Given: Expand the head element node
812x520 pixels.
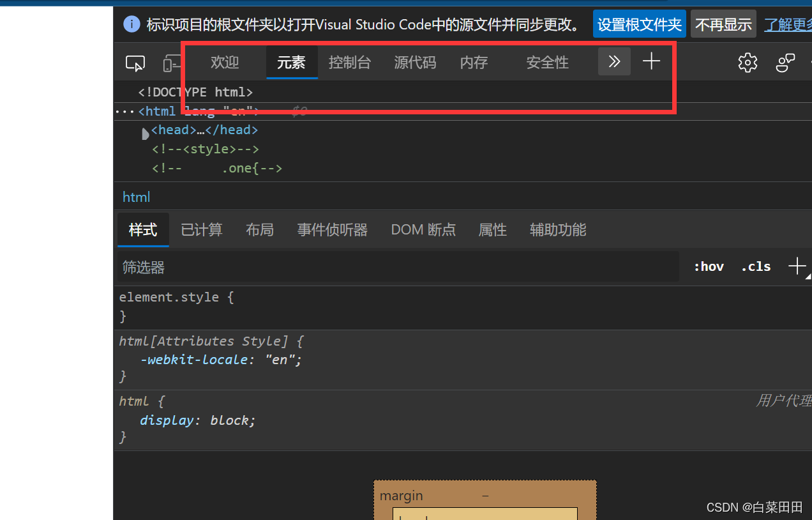Looking at the screenshot, I should click(x=145, y=133).
